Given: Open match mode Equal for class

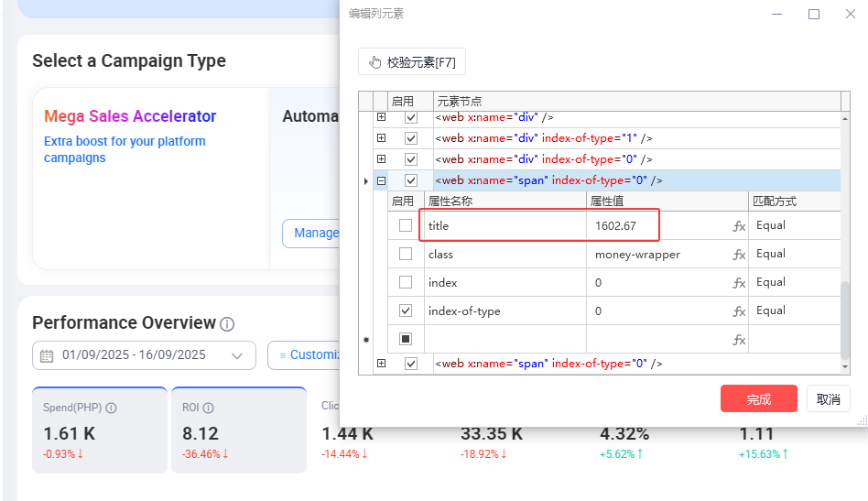Looking at the screenshot, I should 795,254.
